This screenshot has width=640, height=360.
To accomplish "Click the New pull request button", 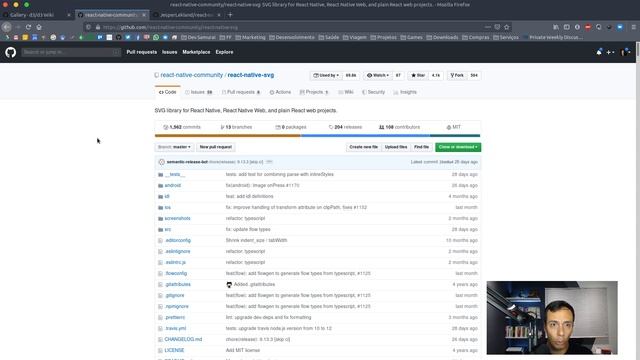I will (216, 147).
